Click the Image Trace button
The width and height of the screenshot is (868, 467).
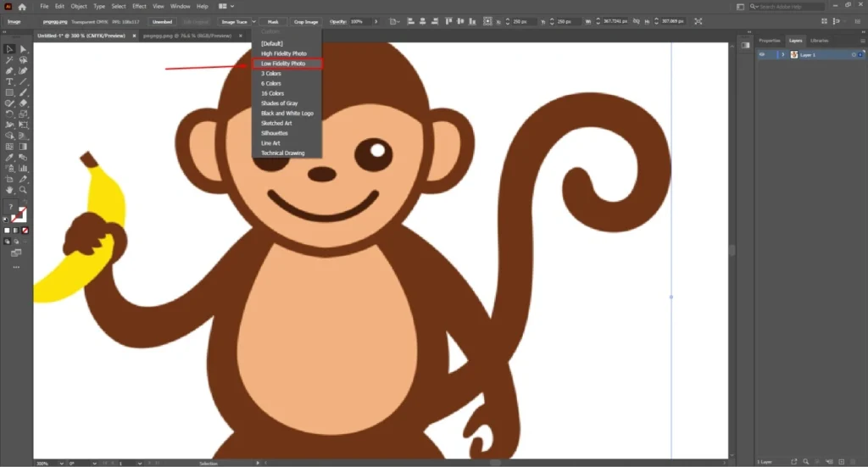tap(234, 21)
